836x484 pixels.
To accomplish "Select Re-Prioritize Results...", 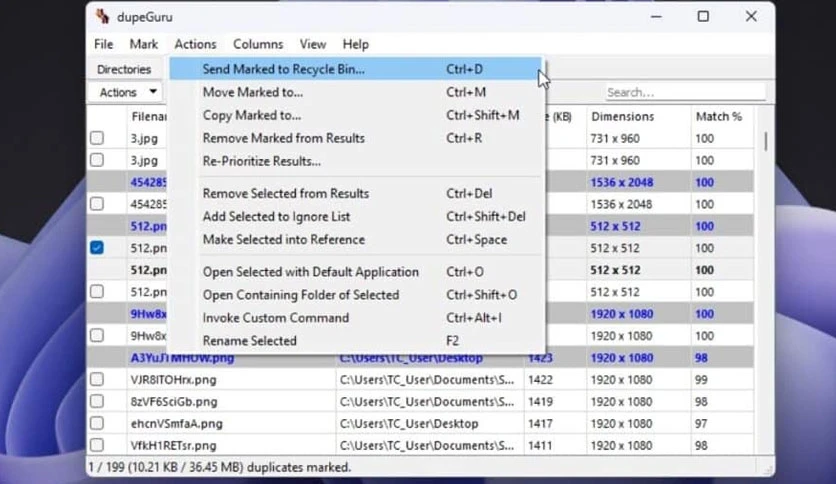I will pos(355,161).
